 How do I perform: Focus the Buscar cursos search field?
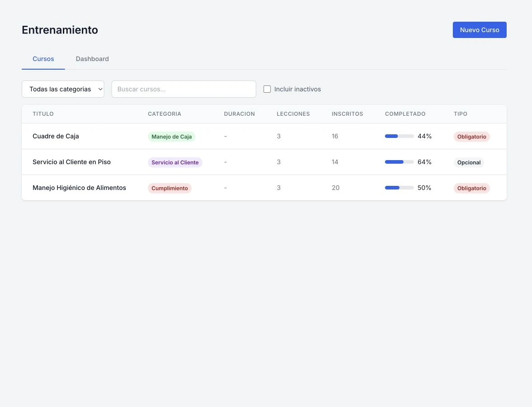point(184,89)
